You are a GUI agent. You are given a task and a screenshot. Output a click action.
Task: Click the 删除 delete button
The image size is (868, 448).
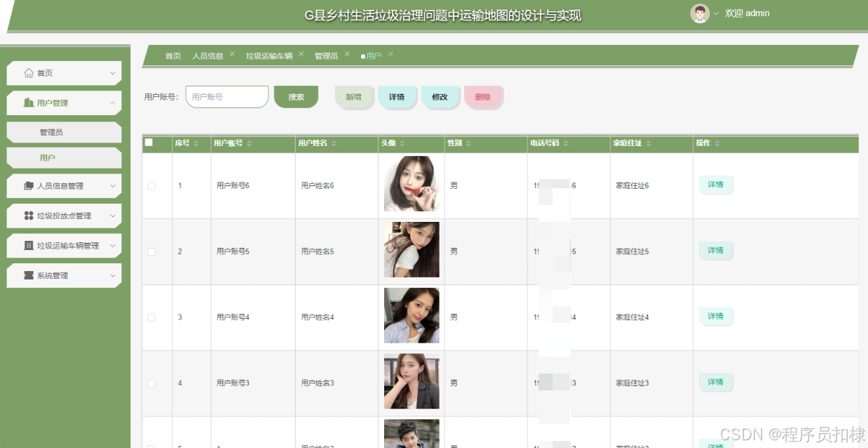click(x=483, y=97)
